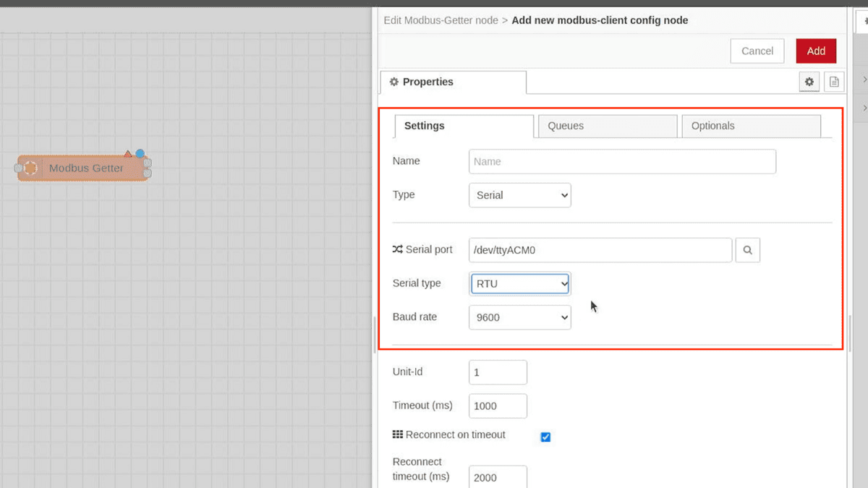This screenshot has width=868, height=488.
Task: Expand the Serial type dropdown showing RTU
Action: coord(519,284)
